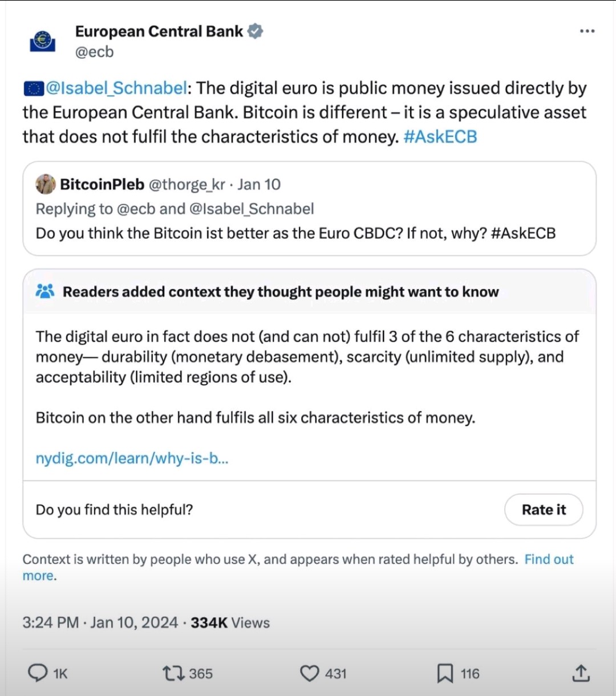Bookmark this post

[445, 673]
